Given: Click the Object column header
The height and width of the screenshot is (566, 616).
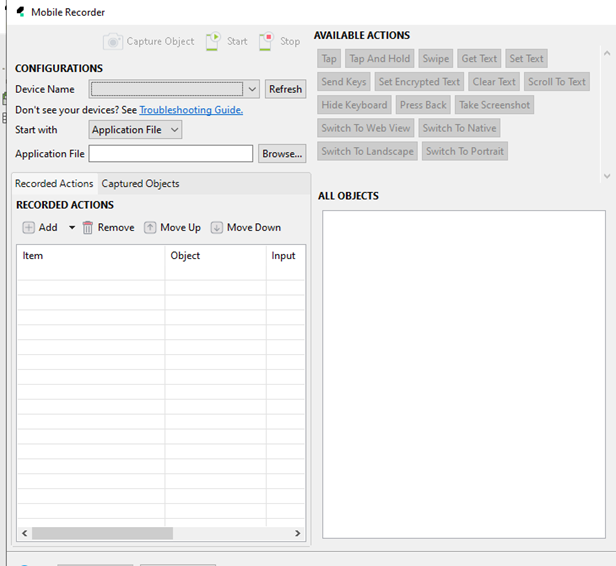Looking at the screenshot, I should click(x=215, y=256).
